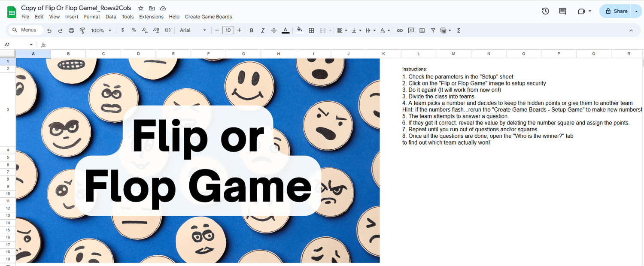Screen dimensions: 644x266
Task: Open text color picker
Action: click(286, 30)
